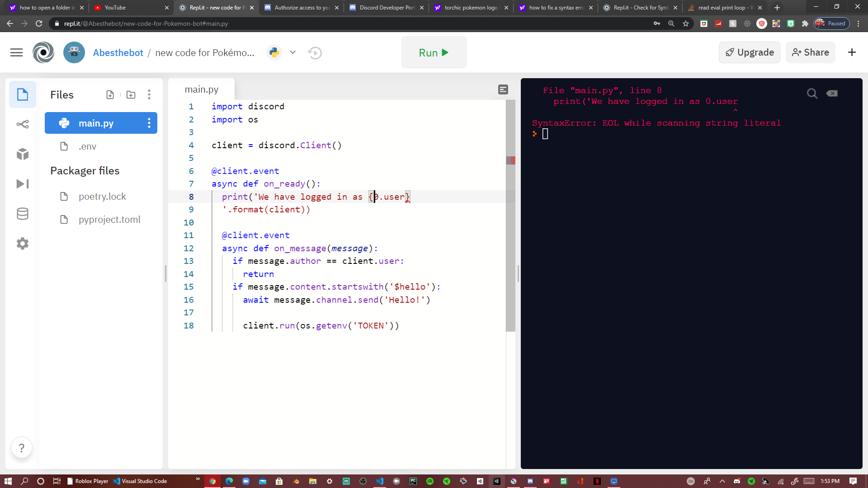
Task: Open Chrome three-dot menu
Action: point(858,23)
